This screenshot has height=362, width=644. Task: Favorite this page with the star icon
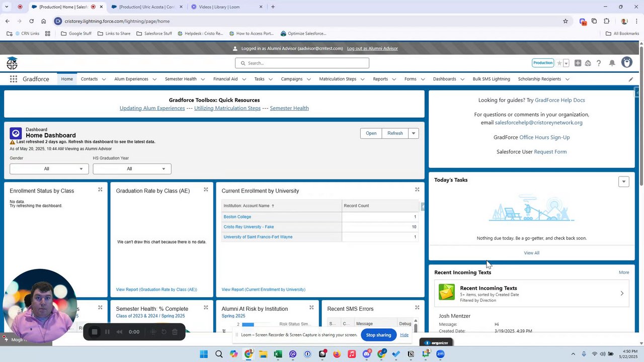point(559,63)
